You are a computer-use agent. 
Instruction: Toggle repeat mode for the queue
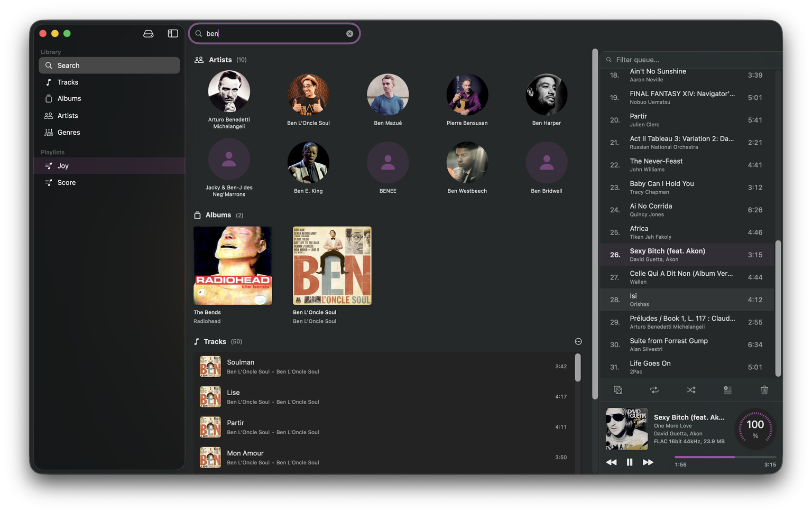pos(654,390)
